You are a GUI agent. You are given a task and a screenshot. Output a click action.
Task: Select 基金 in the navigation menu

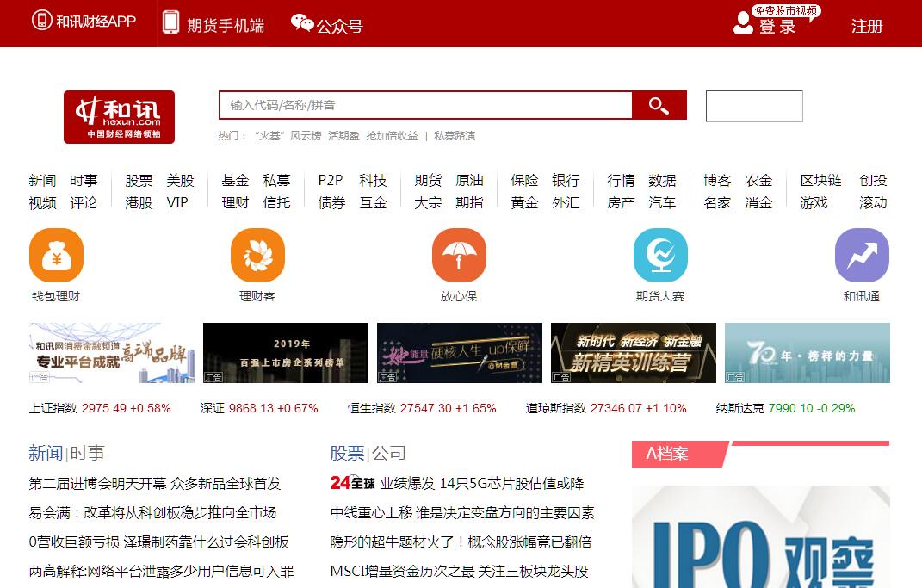point(235,181)
